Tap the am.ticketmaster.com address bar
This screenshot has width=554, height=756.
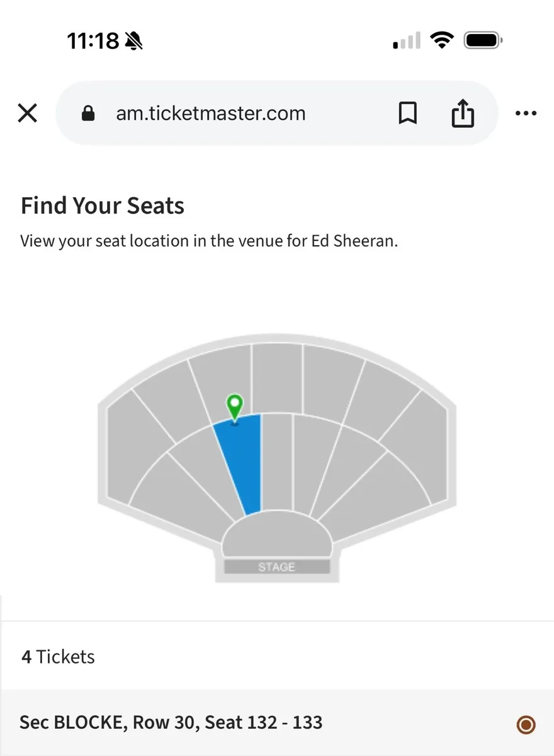(211, 113)
